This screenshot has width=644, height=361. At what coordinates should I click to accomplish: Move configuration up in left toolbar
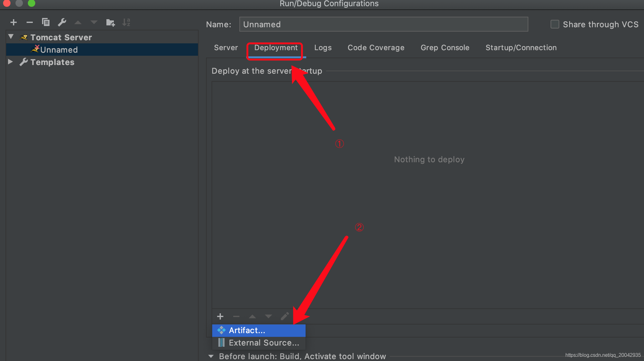[x=78, y=22]
